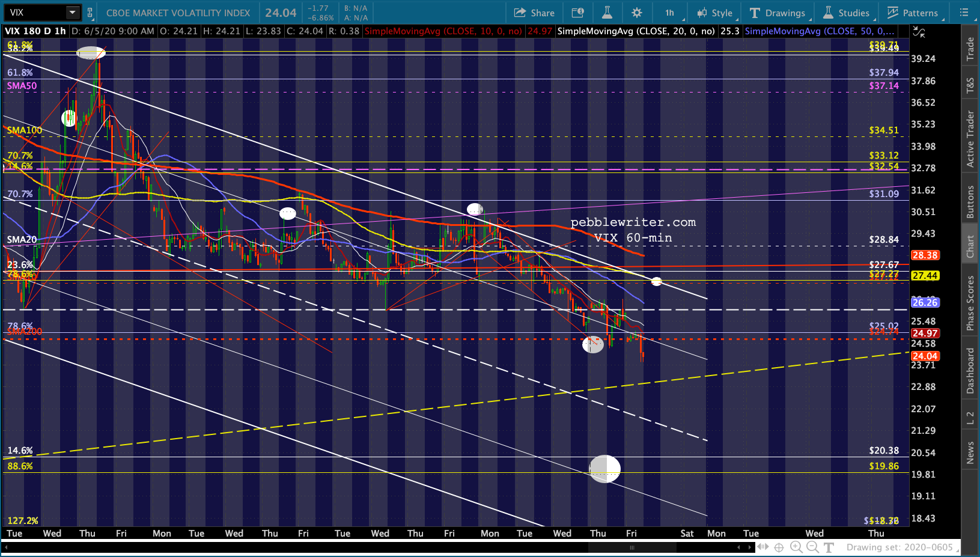Zoom out using the magnifier minus icon
Viewport: 980px width, 557px height.
[x=812, y=547]
